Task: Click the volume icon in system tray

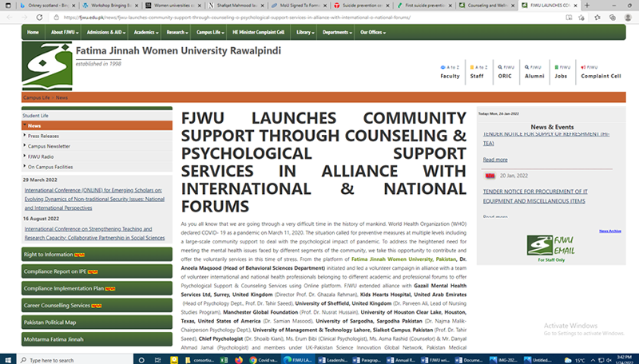Action: 609,360
